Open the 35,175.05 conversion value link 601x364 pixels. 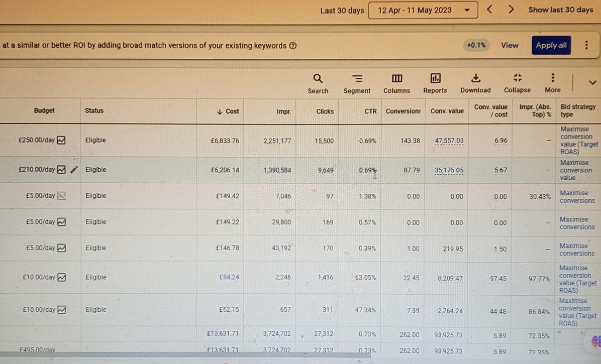[449, 170]
